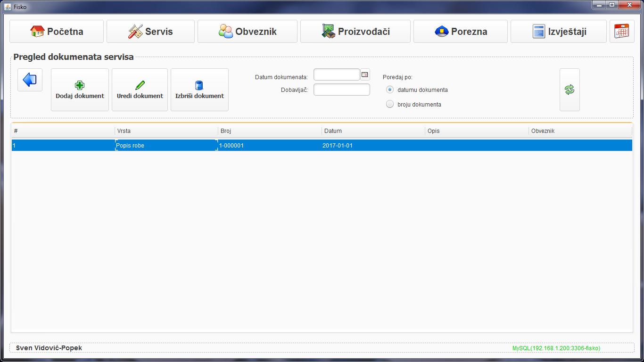Open the Porezna section
Screen dimensions: 644x362
pos(461,32)
